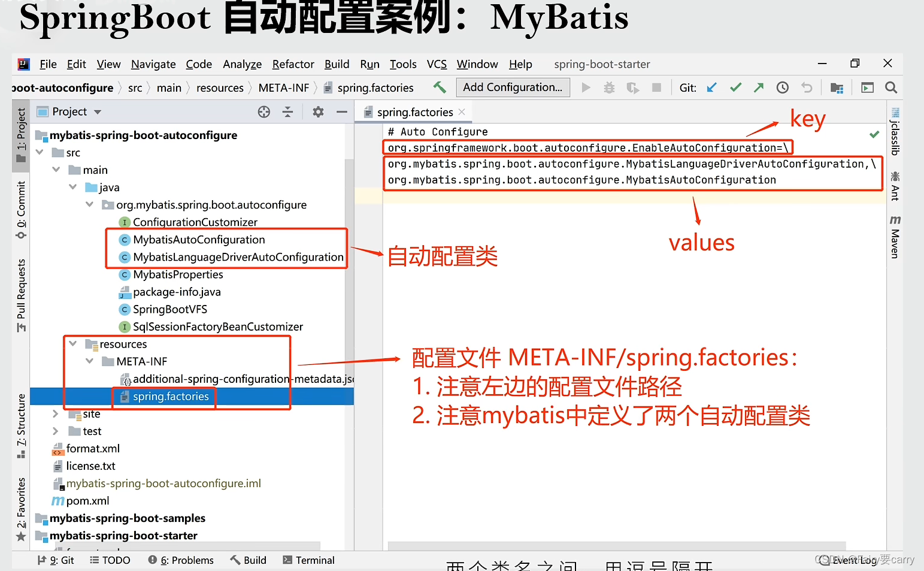
Task: Open the 1: Project tool window tab
Action: click(21, 135)
